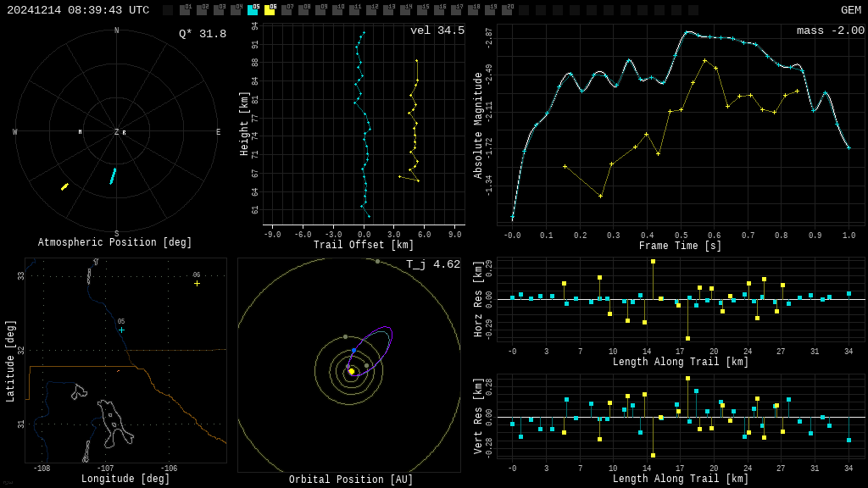This screenshot has height=488, width=868.
Task: Click the cyan meteor trail in the sky plot
Action: coord(113,175)
